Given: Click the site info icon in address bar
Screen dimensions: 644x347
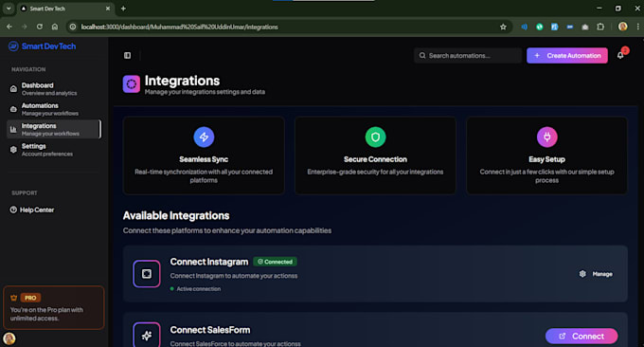Looking at the screenshot, I should pyautogui.click(x=73, y=27).
